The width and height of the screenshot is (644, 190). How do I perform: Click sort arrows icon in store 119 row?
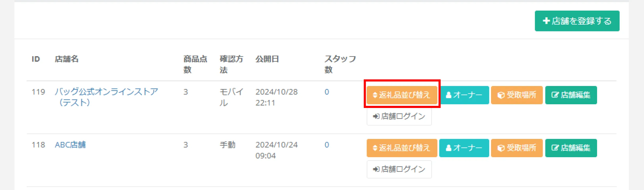point(375,95)
